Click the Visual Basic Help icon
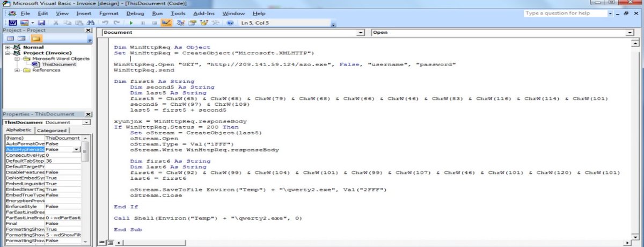The height and width of the screenshot is (247, 644). (230, 23)
